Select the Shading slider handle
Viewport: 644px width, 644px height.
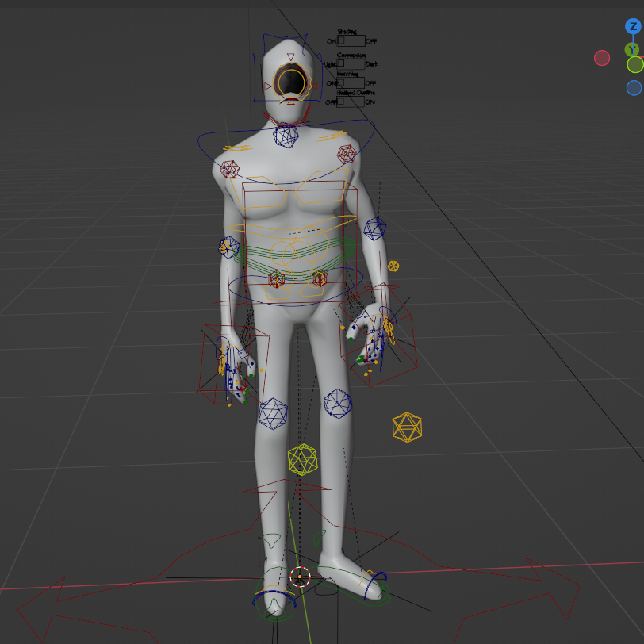[341, 40]
